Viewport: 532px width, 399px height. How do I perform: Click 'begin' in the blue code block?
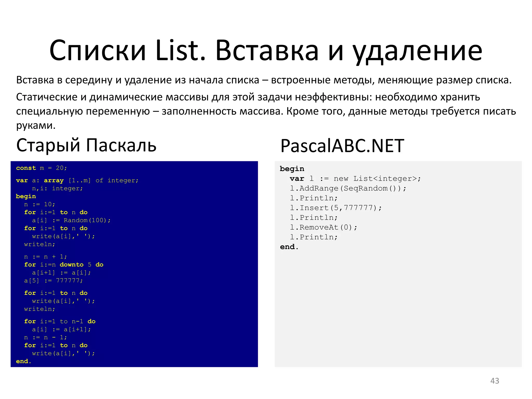26,196
